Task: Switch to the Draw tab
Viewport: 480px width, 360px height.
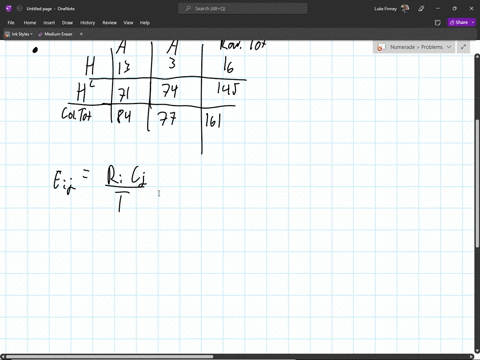Action: click(67, 23)
